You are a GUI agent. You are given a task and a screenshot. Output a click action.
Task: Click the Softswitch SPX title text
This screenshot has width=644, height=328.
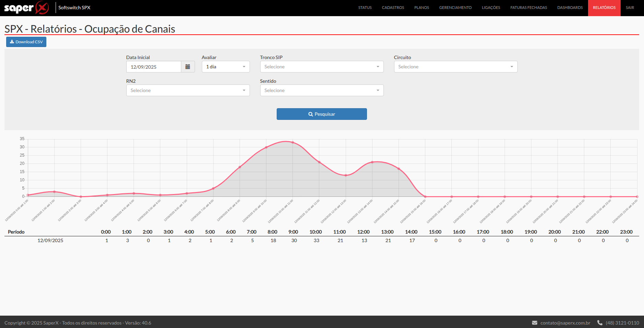[74, 8]
